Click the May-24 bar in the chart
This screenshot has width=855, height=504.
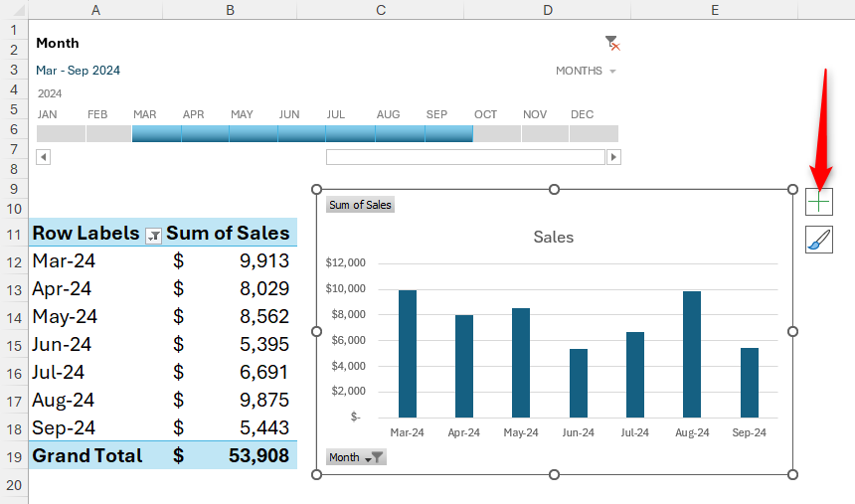coord(521,363)
